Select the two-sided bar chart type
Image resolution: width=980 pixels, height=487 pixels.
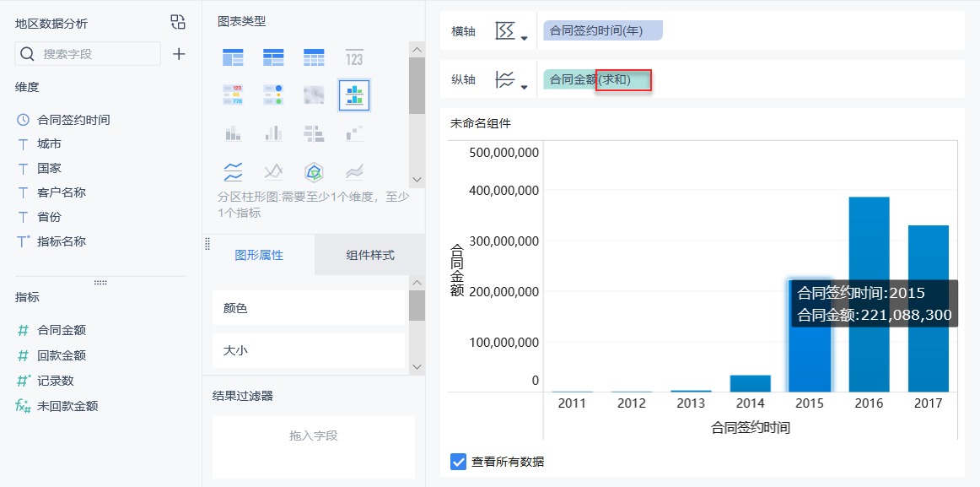314,133
